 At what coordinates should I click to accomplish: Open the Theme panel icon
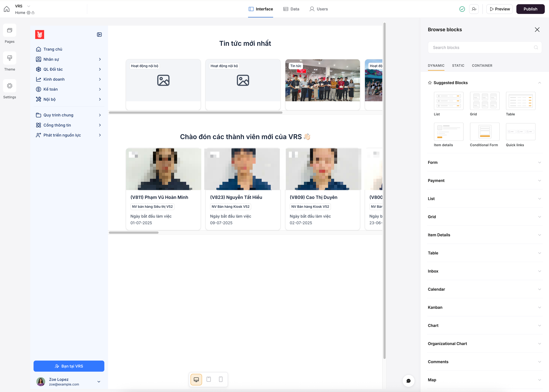(10, 58)
